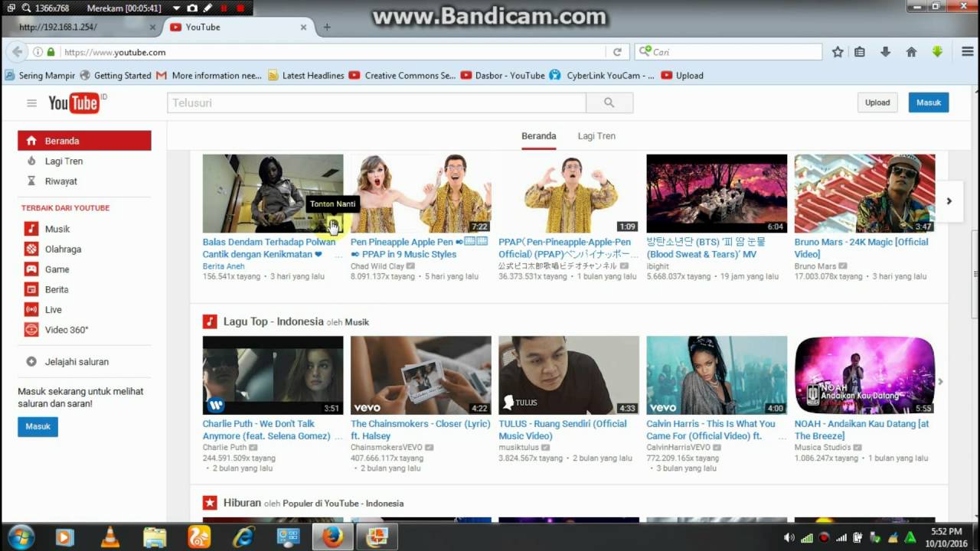Open Latest Headlines bookmark
The height and width of the screenshot is (551, 980).
(x=306, y=75)
